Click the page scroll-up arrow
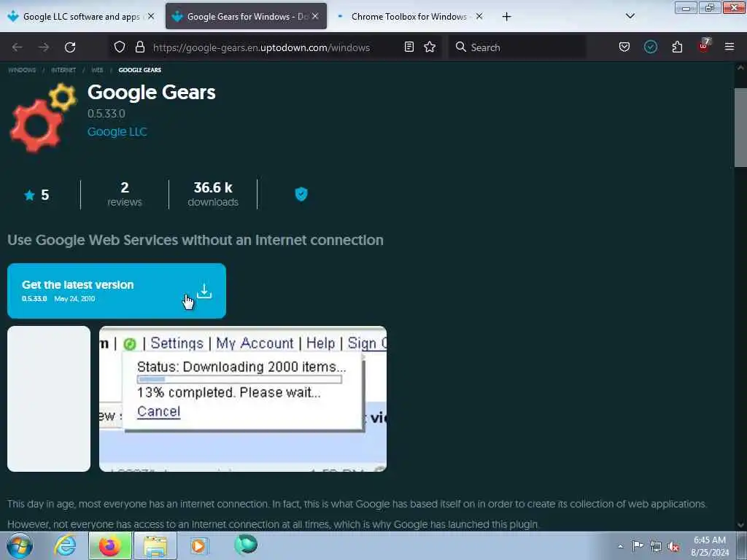This screenshot has width=747, height=560. [740, 68]
